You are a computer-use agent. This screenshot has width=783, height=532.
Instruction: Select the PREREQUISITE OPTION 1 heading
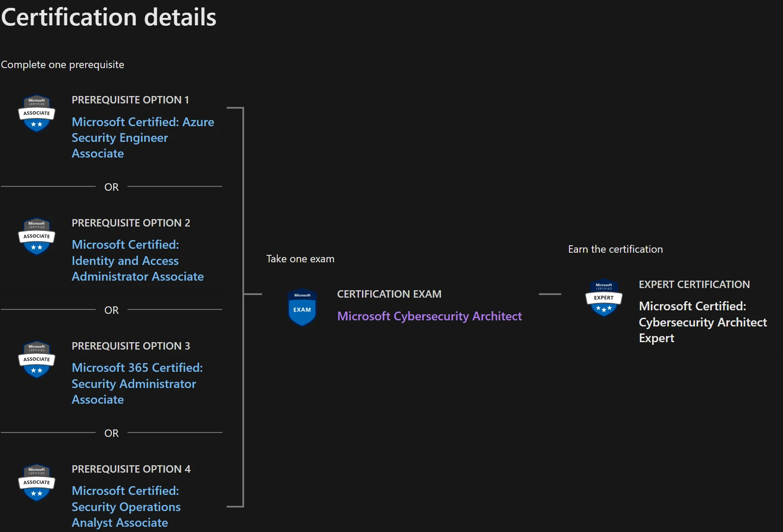[x=130, y=100]
